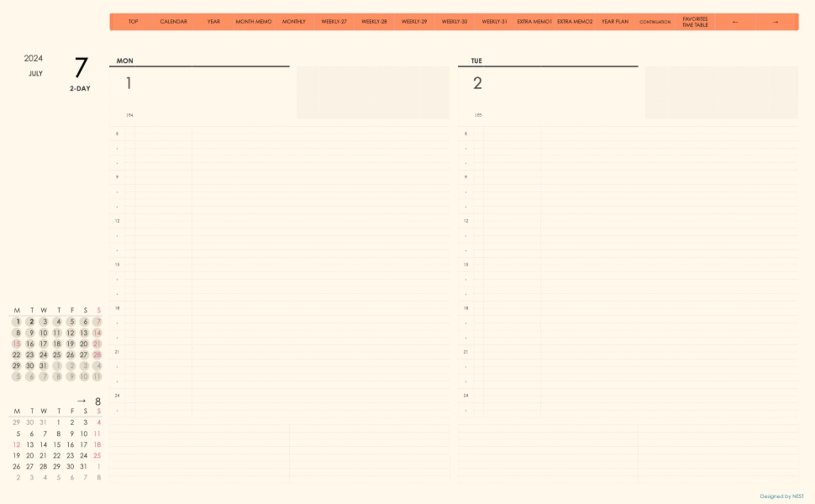This screenshot has width=815, height=504.
Task: Select 18 in the August mini calendar
Action: click(x=97, y=445)
